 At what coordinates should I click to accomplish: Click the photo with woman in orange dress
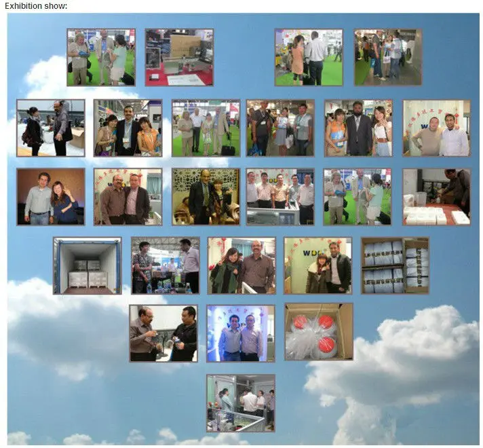pos(308,57)
